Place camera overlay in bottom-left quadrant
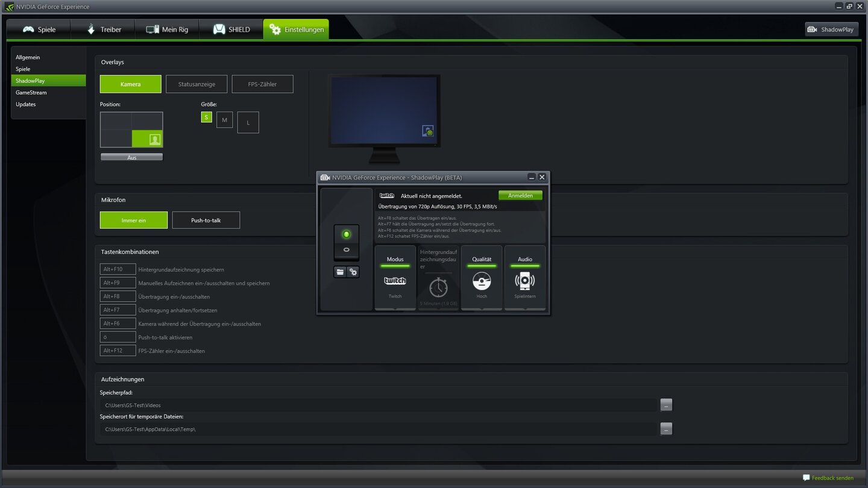This screenshot has width=868, height=488. [x=116, y=139]
